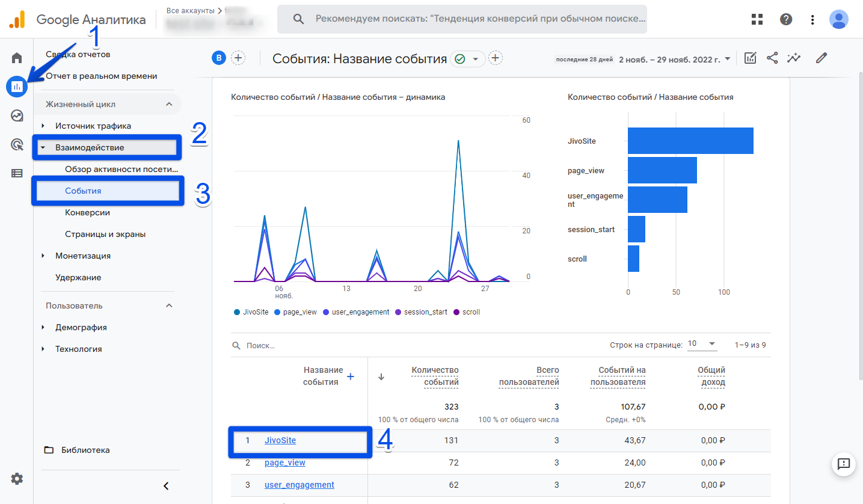The image size is (863, 504).
Task: Edit report with pencil icon
Action: (822, 58)
